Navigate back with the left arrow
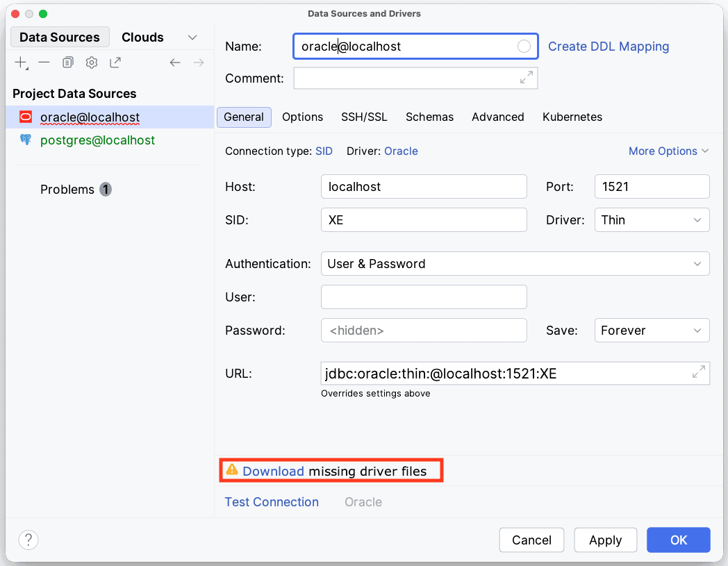The height and width of the screenshot is (566, 728). pyautogui.click(x=175, y=63)
